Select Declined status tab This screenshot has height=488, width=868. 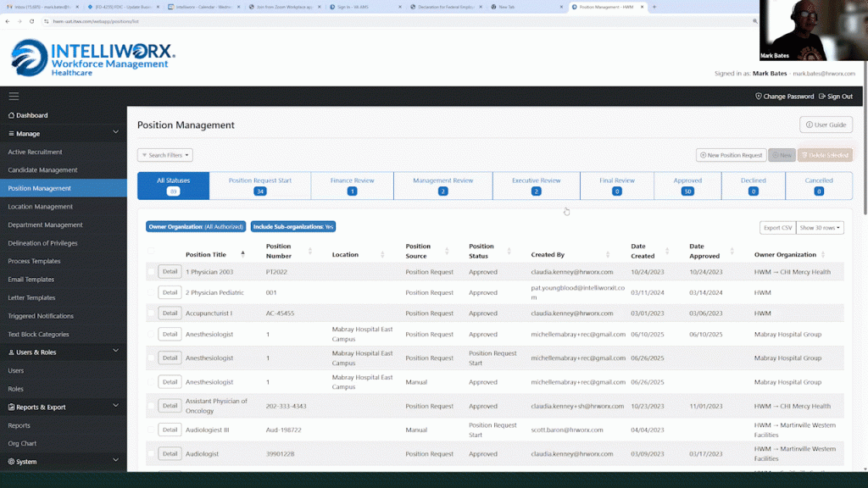click(x=753, y=186)
